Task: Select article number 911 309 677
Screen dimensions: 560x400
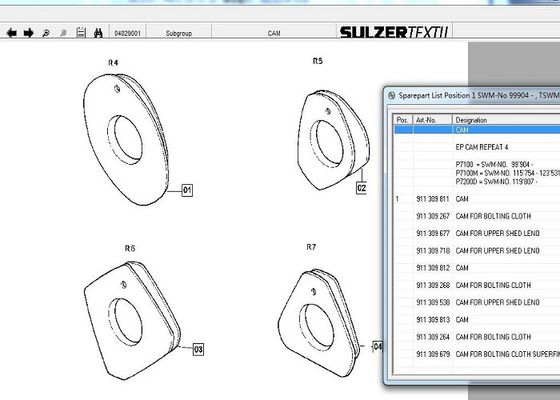Action: [x=433, y=233]
